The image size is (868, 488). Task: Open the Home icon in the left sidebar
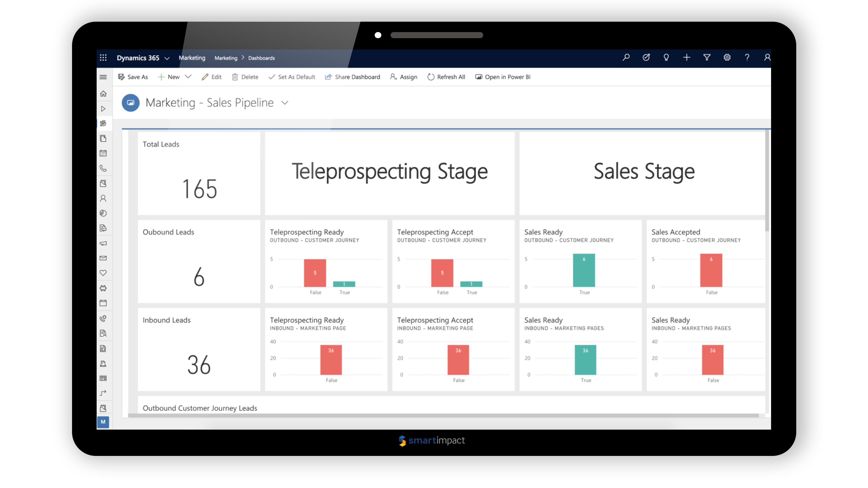coord(104,94)
